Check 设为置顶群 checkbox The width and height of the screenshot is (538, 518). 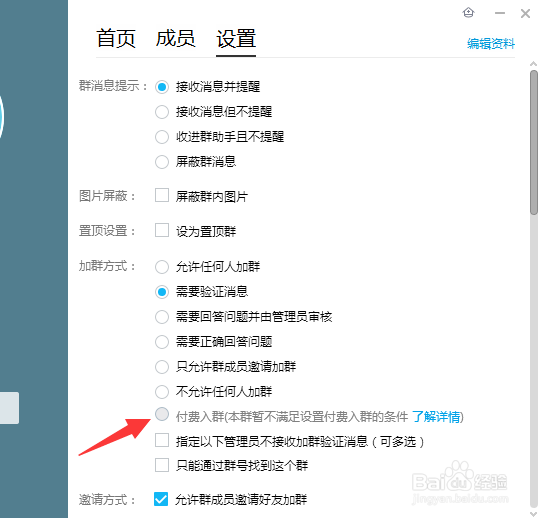[x=162, y=230]
